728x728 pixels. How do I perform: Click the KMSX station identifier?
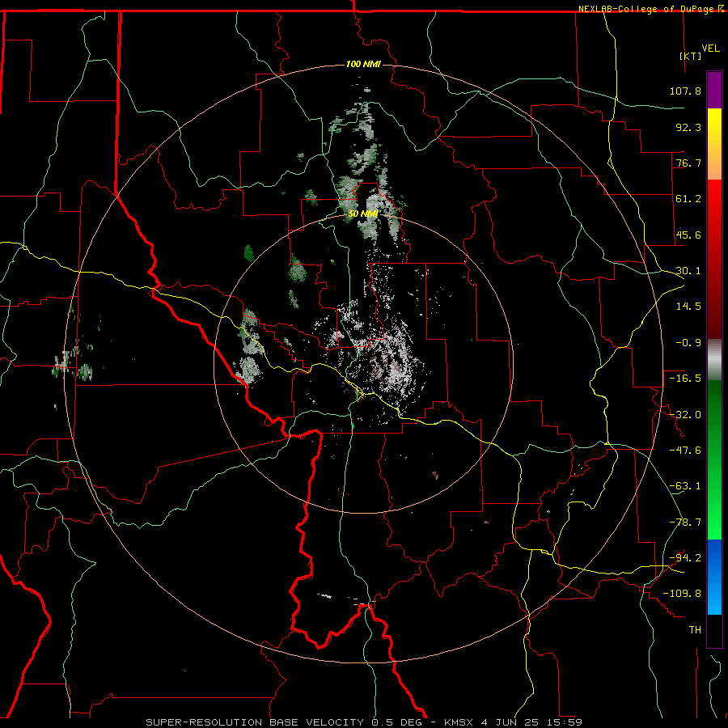tap(459, 722)
